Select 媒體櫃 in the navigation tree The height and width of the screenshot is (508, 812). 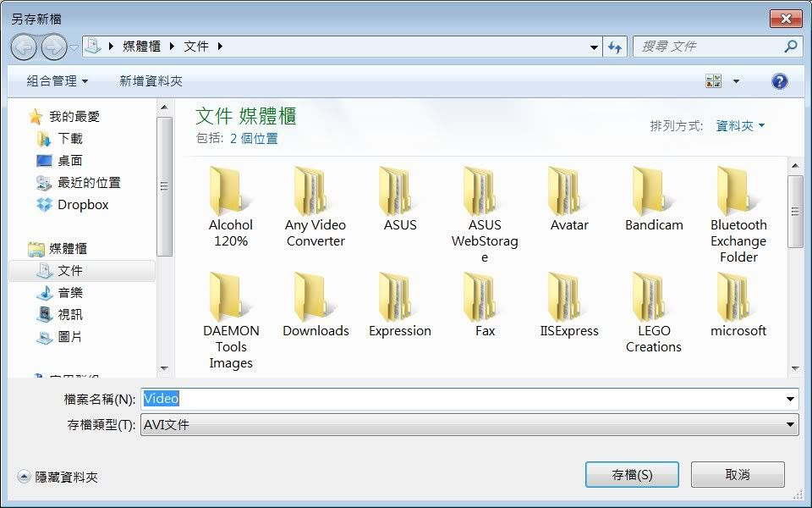(57, 249)
